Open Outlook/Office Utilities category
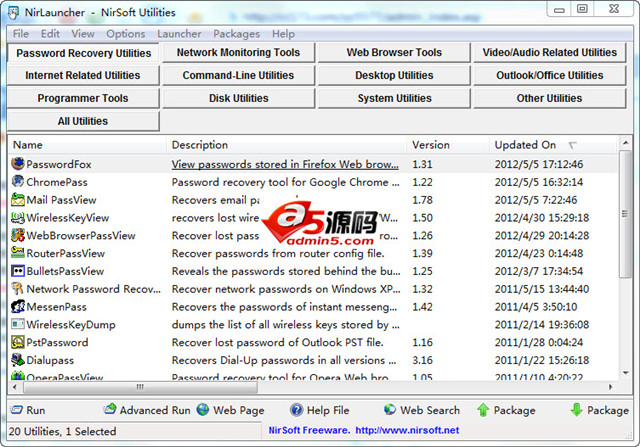640x447 pixels. coord(549,76)
